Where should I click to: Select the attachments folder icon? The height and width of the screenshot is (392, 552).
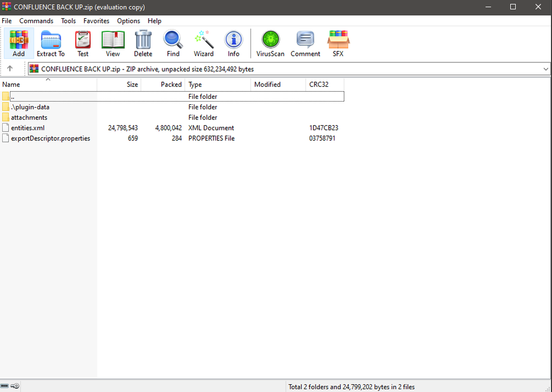[x=6, y=117]
